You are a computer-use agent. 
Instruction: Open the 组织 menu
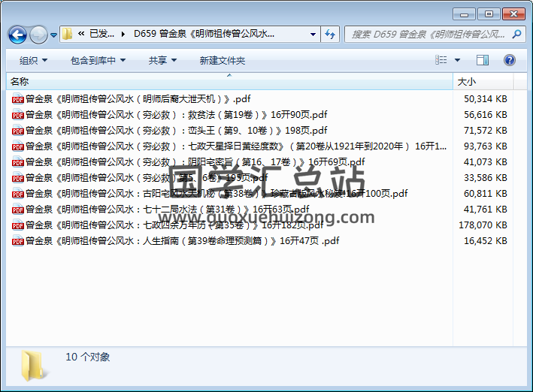coord(33,60)
